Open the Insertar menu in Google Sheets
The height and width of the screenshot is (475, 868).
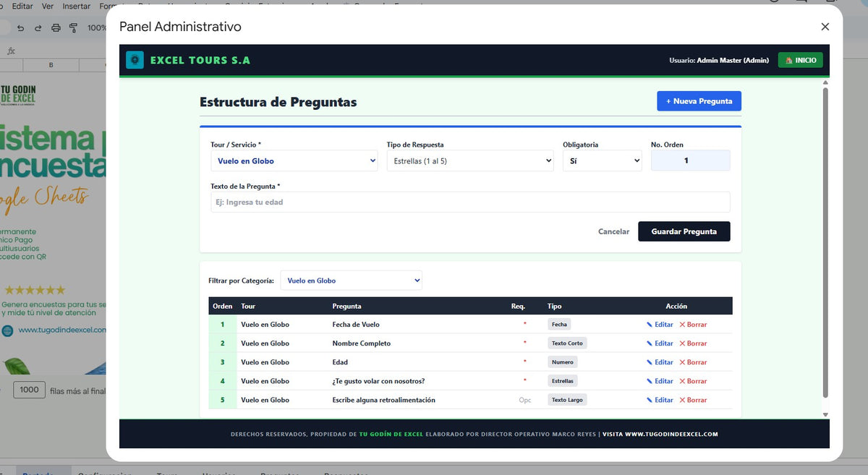77,6
